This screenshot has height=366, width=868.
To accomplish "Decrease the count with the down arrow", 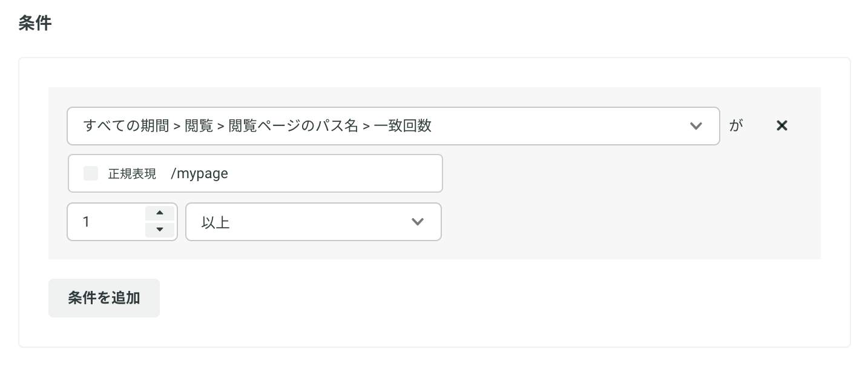I will coord(160,230).
